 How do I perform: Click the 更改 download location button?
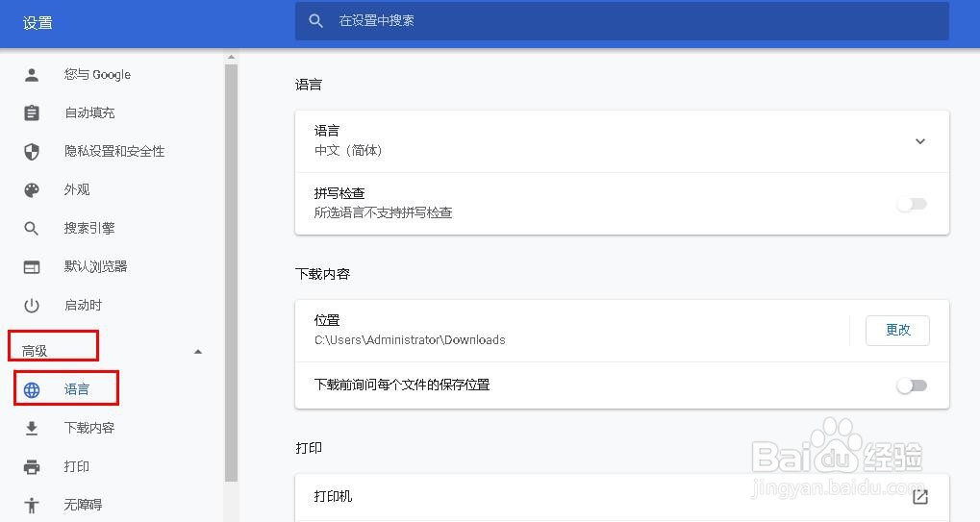click(897, 331)
